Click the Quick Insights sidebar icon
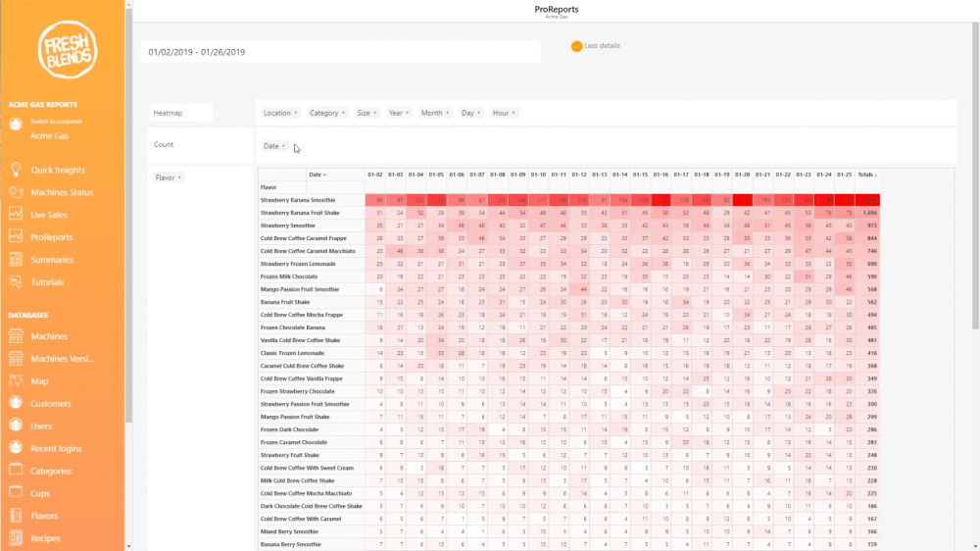 [15, 170]
